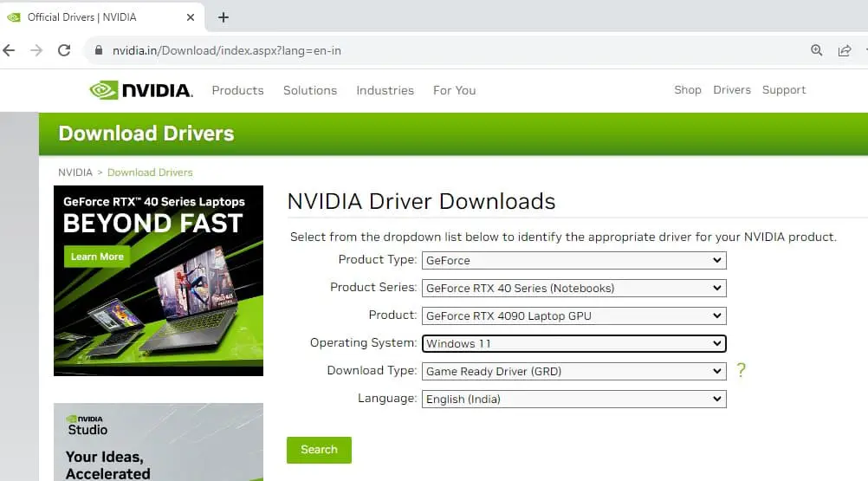868x481 pixels.
Task: Click the browser forward arrow
Action: click(36, 50)
